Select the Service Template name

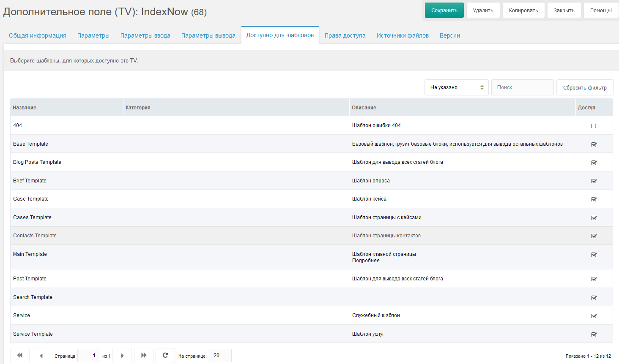tap(33, 334)
